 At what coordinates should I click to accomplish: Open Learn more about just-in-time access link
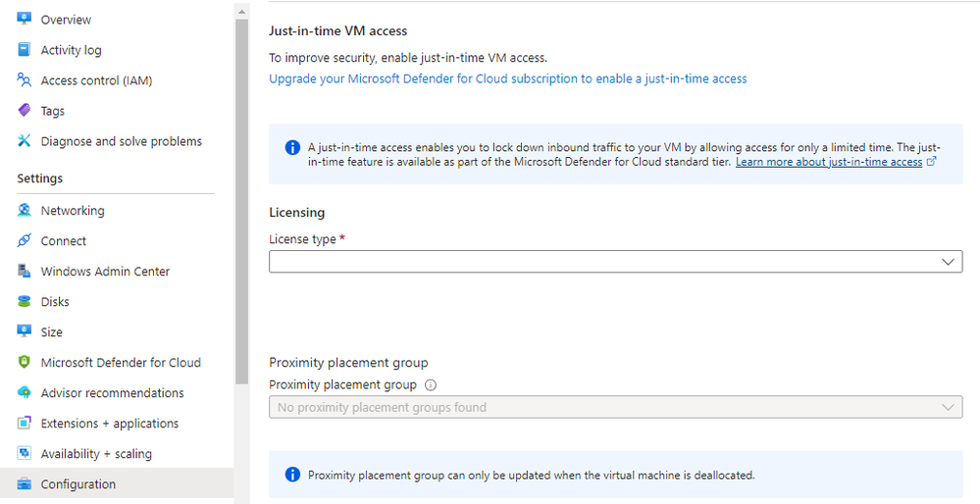(x=829, y=162)
